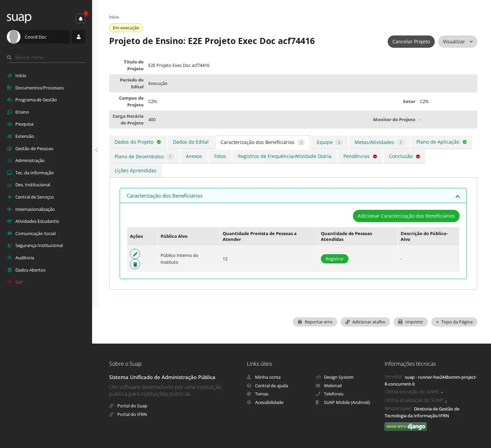Click the Reportar erro bug button
The height and width of the screenshot is (448, 491).
315,322
